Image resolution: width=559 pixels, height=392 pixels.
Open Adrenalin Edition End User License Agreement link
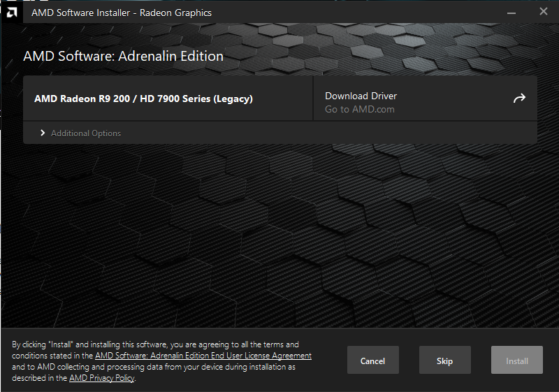tap(203, 356)
